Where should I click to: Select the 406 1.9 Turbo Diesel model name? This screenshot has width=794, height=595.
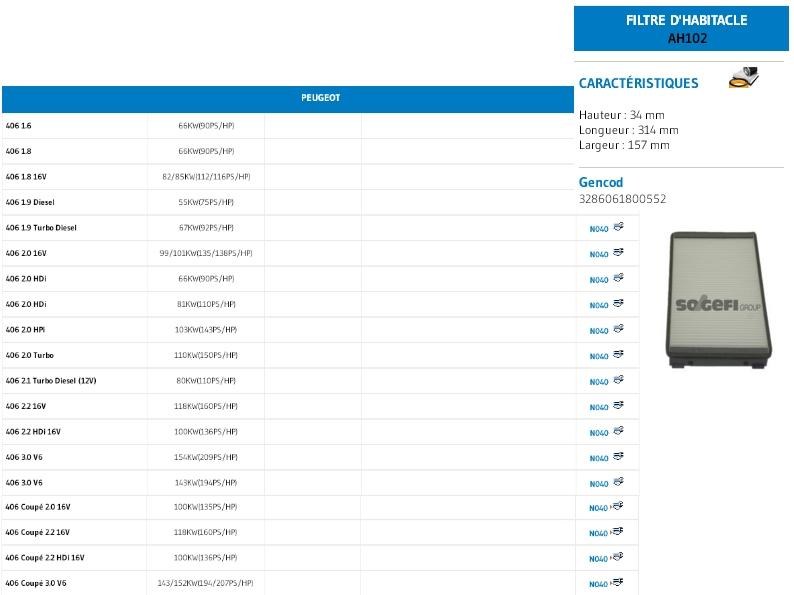point(41,228)
